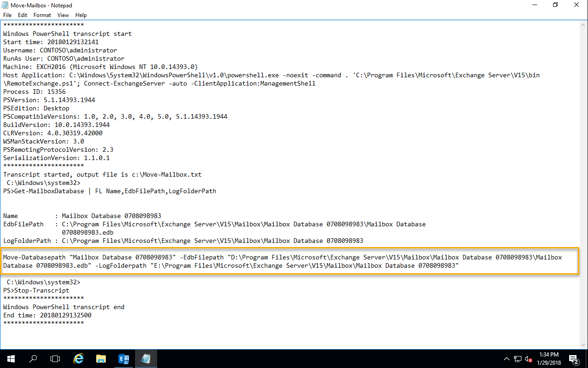Open the Action Center notifications

tap(573, 359)
